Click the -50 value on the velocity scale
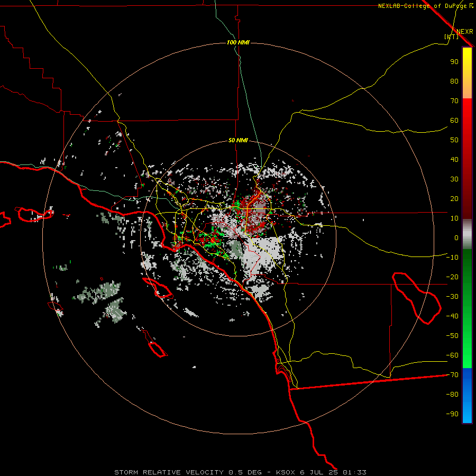 tap(452, 336)
